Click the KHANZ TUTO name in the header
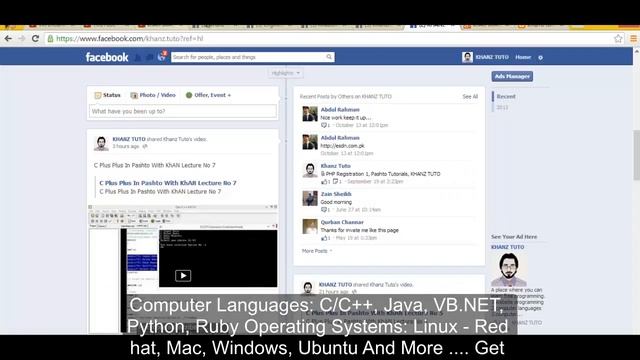Image resolution: width=640 pixels, height=360 pixels. (492, 57)
